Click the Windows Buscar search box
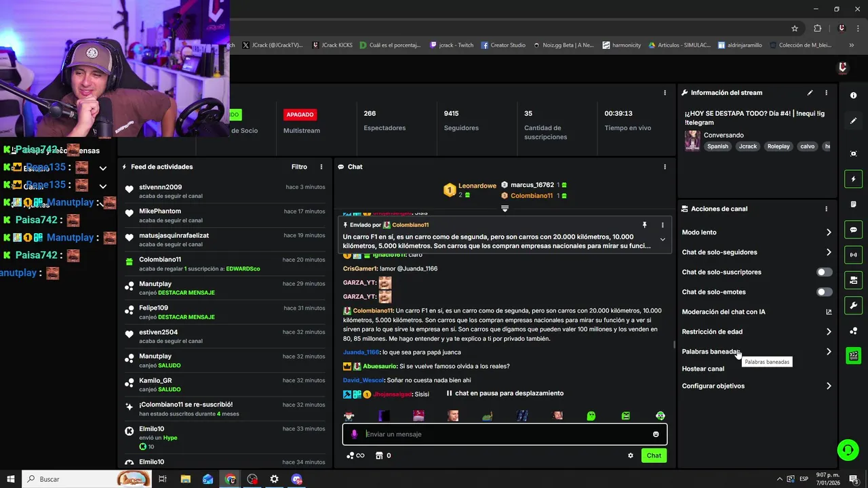Viewport: 868px width, 488px height. (86, 479)
